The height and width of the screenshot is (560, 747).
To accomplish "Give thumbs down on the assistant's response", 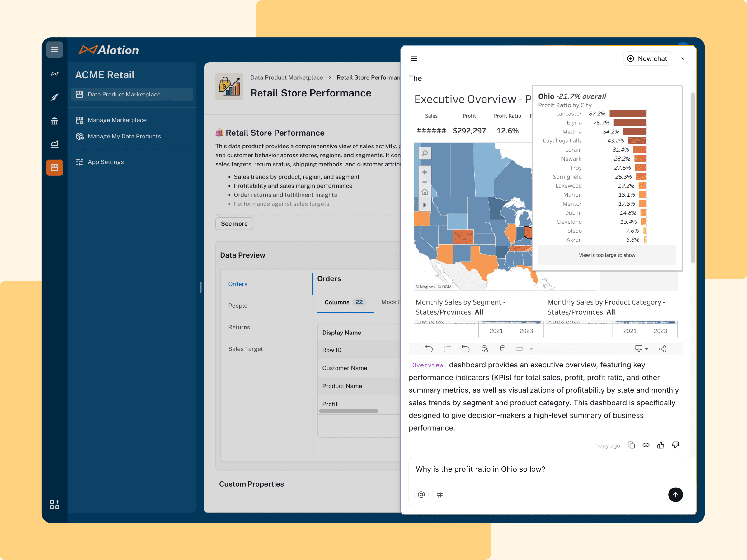I will pos(676,445).
